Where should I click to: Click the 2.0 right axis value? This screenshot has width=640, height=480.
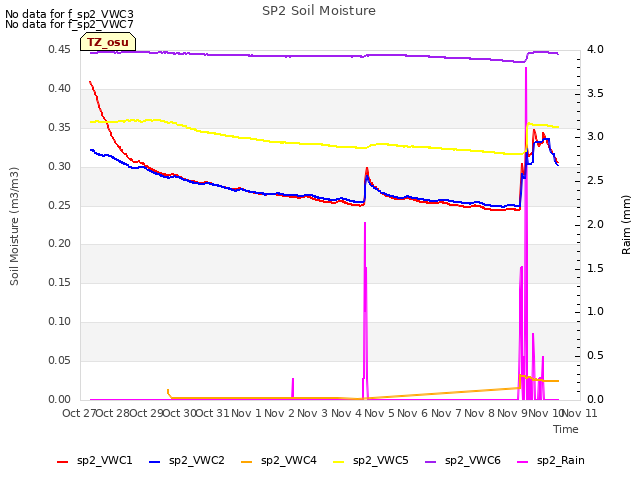595,224
